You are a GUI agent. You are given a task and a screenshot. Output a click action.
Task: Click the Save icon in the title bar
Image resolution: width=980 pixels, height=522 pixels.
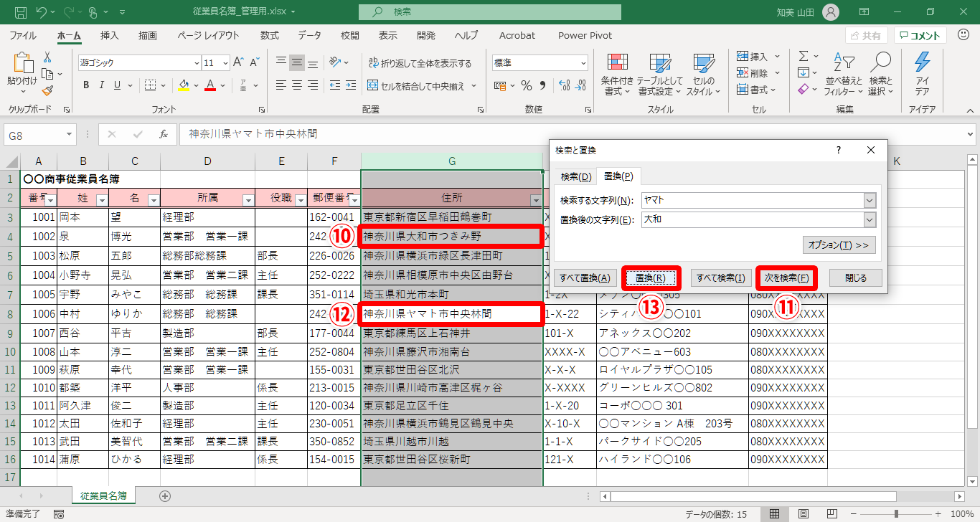coord(21,12)
